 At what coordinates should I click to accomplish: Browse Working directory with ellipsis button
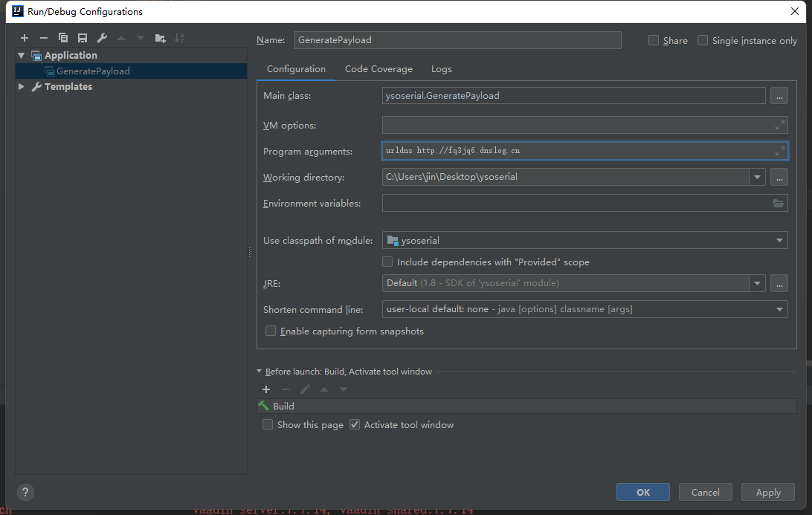779,177
